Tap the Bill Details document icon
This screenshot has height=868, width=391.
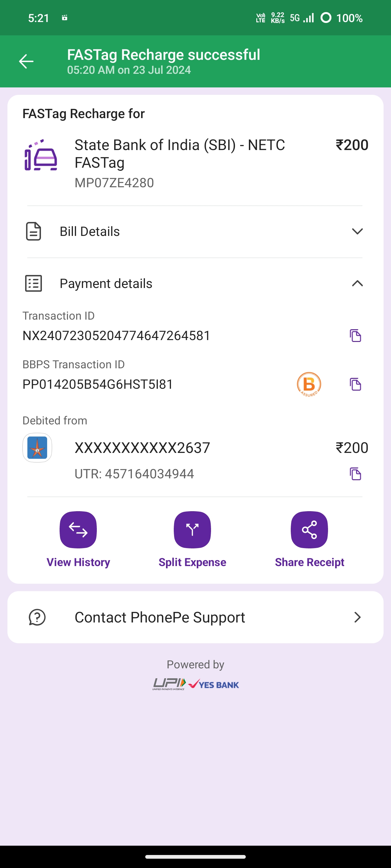[34, 231]
